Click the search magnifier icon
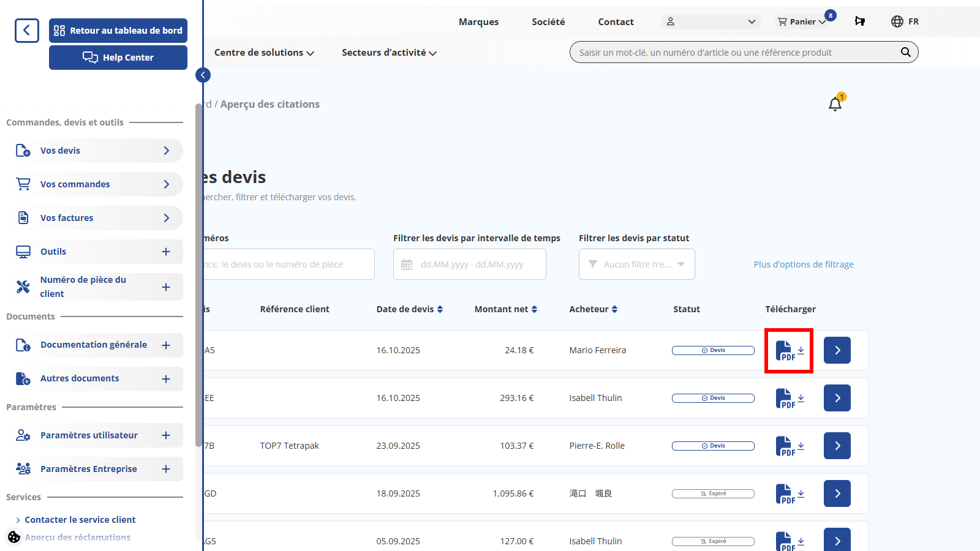This screenshot has width=980, height=551. pos(905,53)
